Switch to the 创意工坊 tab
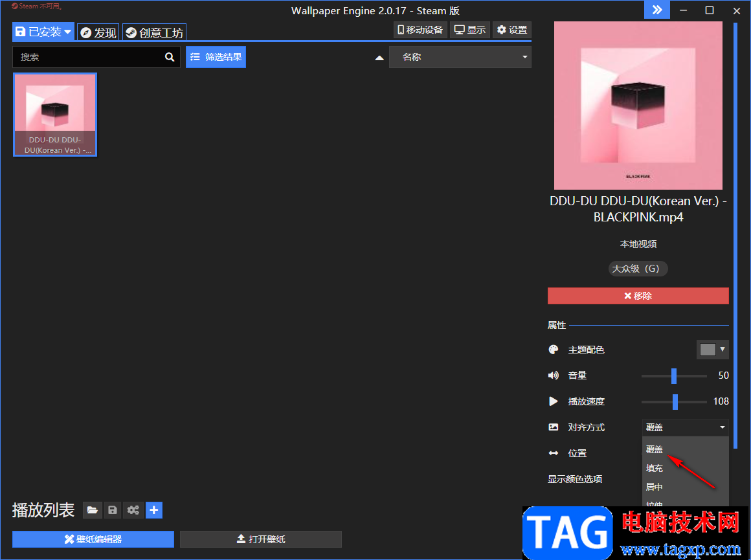Screen dimensions: 751x560 click(x=154, y=32)
